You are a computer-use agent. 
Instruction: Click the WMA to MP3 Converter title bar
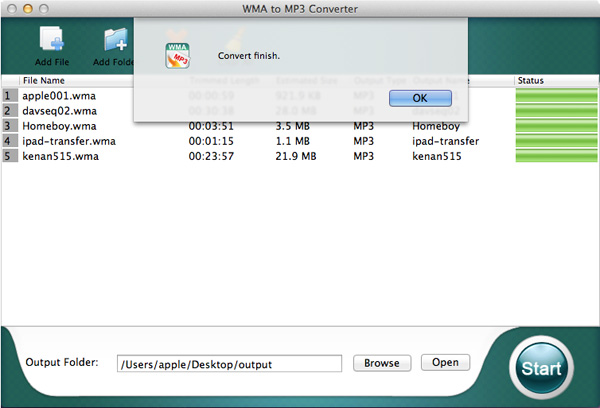point(300,8)
